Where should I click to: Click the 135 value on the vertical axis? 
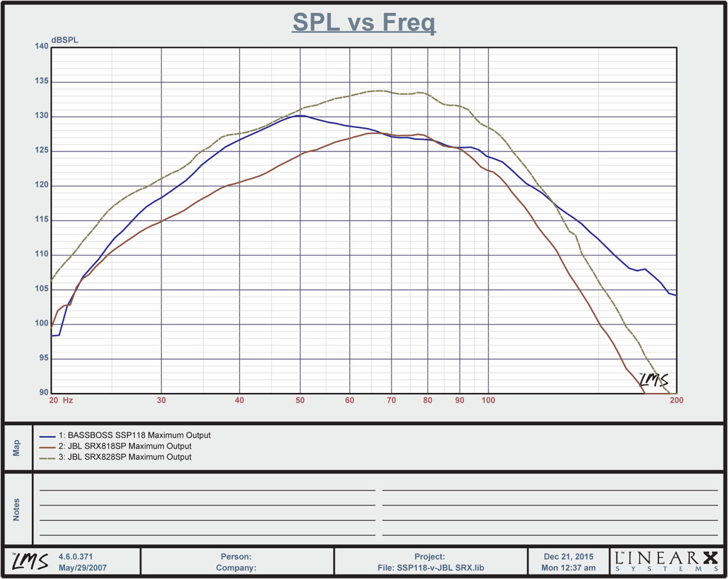pos(42,82)
